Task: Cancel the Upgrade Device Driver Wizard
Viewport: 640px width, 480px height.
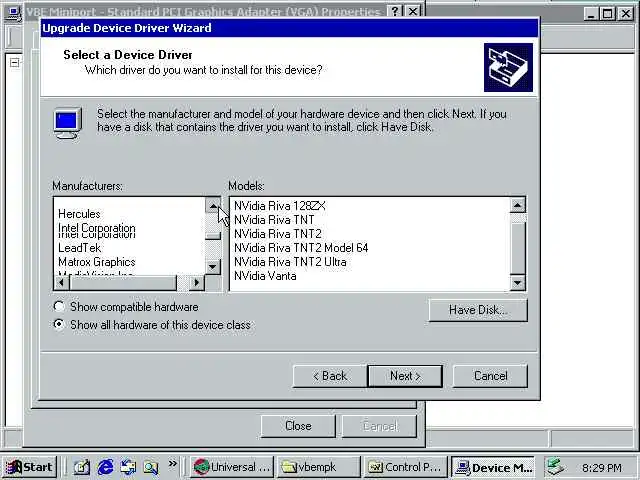Action: [490, 376]
